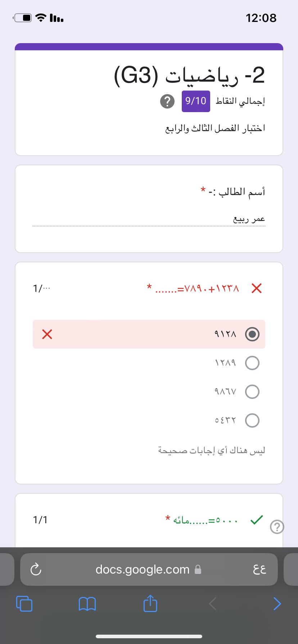This screenshot has height=644, width=298.
Task: Tap the floating help question icon
Action: [277, 527]
